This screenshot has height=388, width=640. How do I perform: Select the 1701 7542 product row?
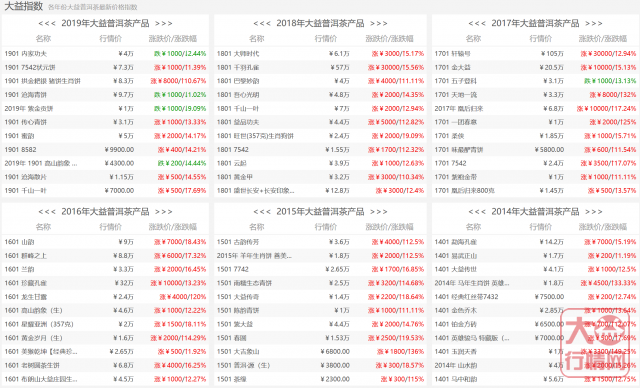pyautogui.click(x=535, y=163)
